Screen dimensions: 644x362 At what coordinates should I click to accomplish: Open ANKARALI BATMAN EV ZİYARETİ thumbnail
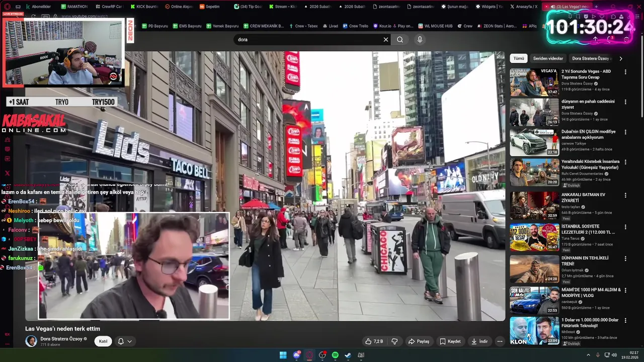click(x=534, y=205)
